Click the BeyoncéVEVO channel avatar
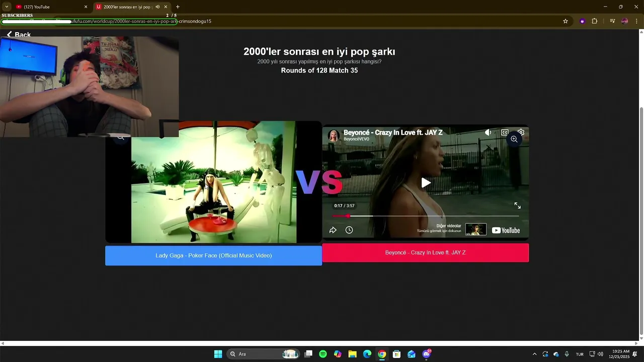 (333, 135)
